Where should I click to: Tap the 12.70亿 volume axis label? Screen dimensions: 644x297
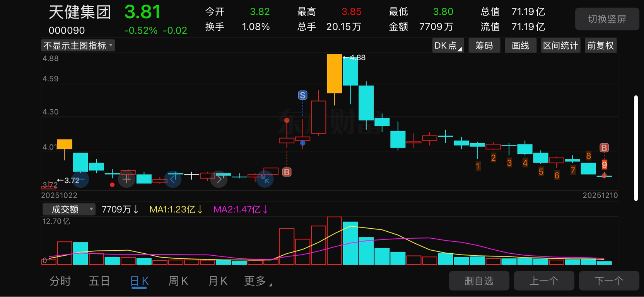tap(56, 221)
